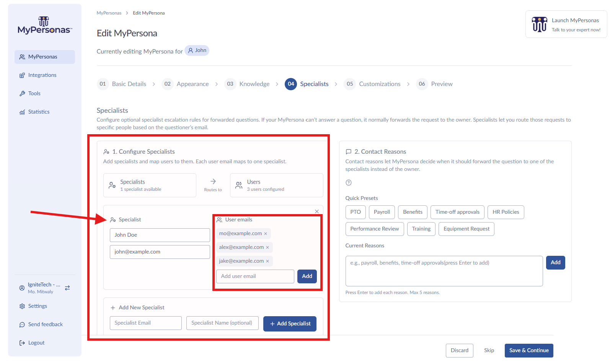610x364 pixels.
Task: Click the Specialist Email field
Action: 146,323
